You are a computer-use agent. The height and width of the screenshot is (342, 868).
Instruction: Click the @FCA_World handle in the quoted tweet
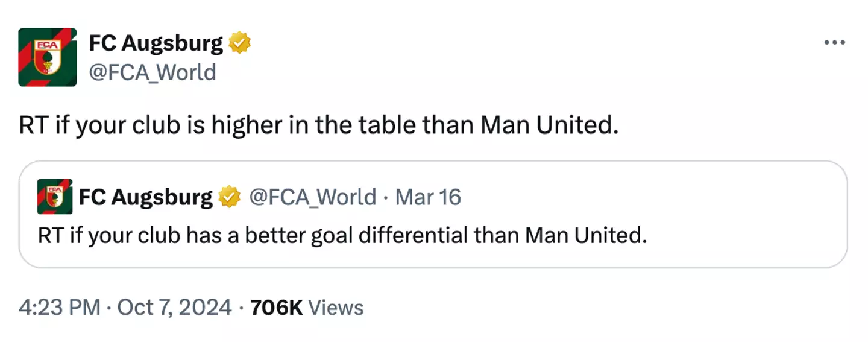(x=312, y=197)
